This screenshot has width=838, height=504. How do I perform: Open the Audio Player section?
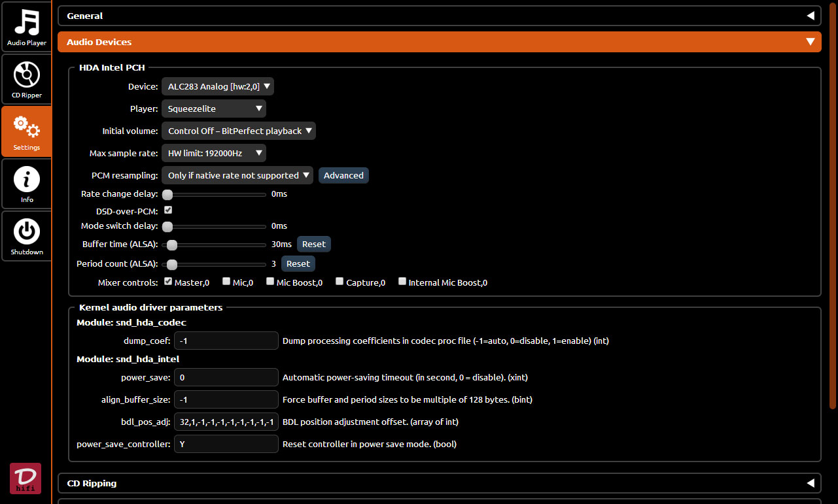[x=26, y=26]
